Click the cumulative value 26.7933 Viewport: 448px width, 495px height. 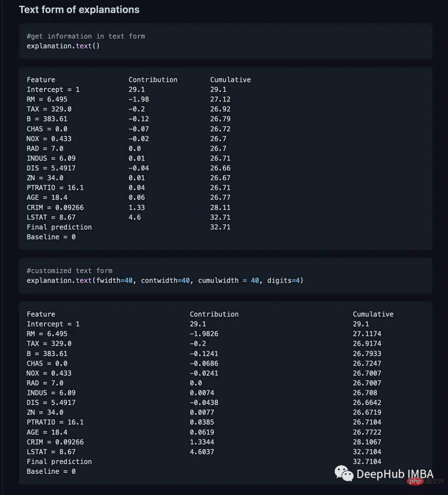(x=367, y=354)
